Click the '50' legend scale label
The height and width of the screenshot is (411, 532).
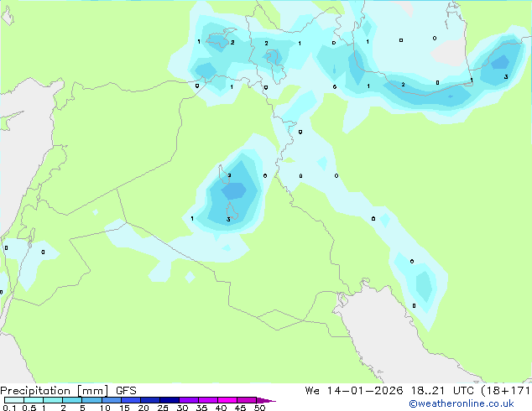pos(259,408)
